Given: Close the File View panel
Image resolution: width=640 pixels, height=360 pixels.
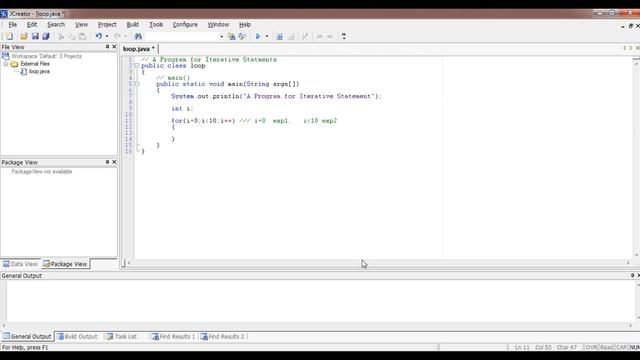Looking at the screenshot, I should point(114,47).
